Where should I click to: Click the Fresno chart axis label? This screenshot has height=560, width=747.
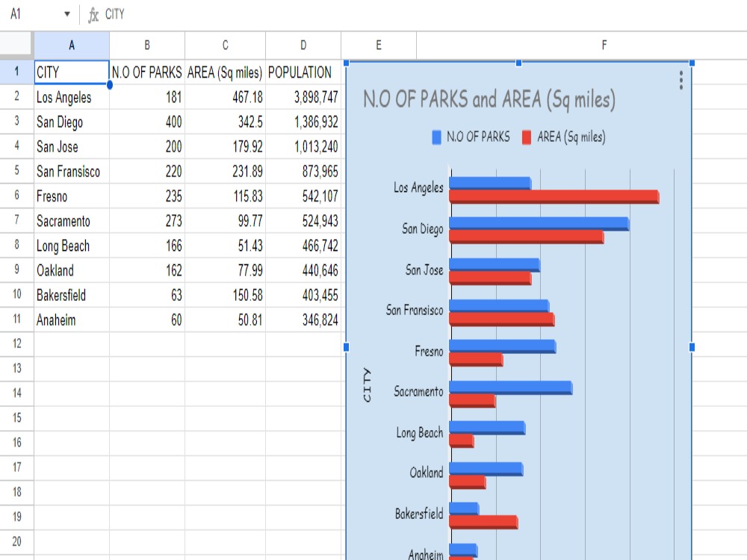(429, 352)
